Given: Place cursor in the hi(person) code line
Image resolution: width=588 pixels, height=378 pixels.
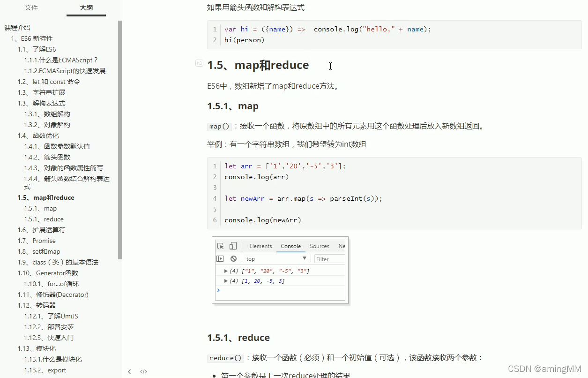Looking at the screenshot, I should pos(245,40).
